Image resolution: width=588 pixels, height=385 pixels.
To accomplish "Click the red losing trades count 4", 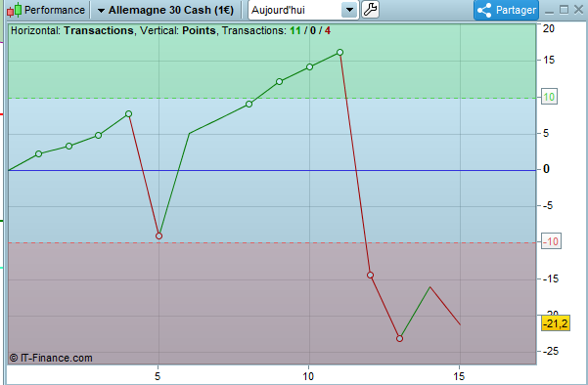I will pyautogui.click(x=328, y=30).
